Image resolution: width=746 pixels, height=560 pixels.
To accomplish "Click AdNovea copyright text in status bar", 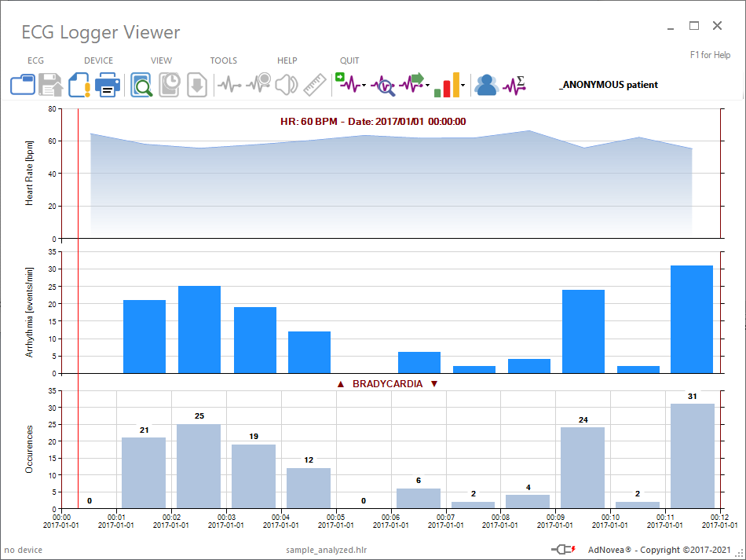I will [659, 550].
